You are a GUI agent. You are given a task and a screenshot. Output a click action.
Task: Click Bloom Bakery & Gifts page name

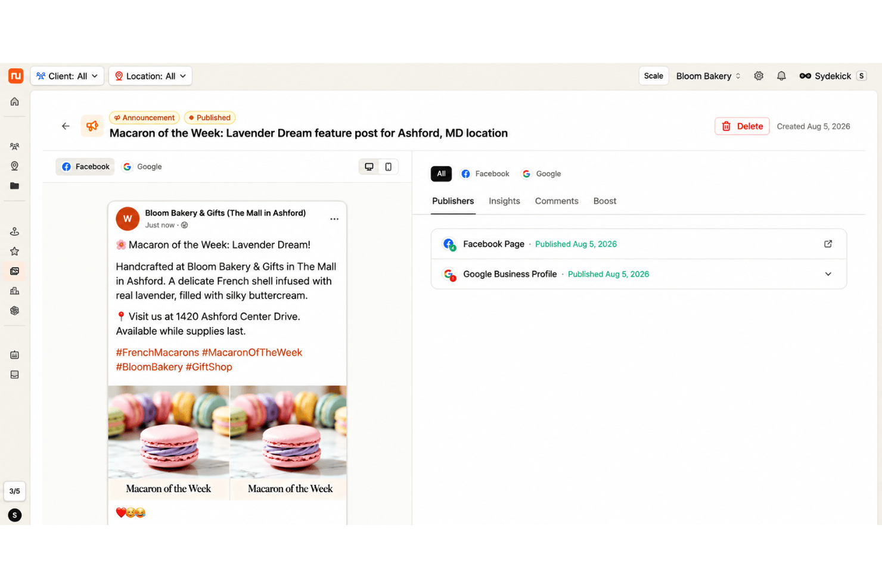tap(225, 213)
